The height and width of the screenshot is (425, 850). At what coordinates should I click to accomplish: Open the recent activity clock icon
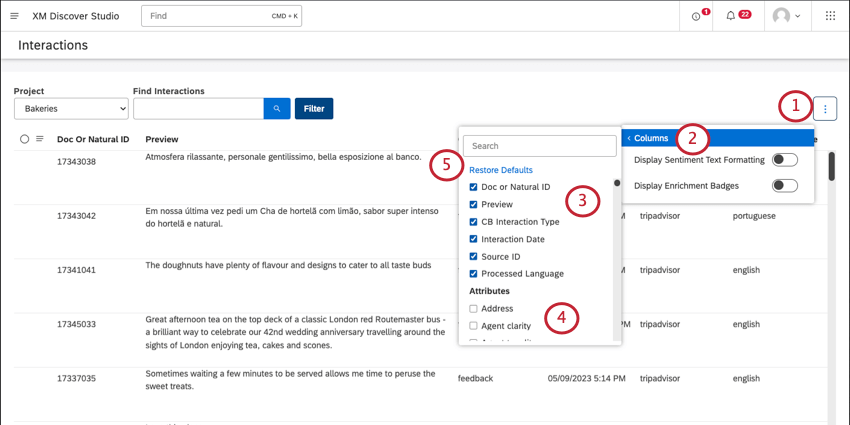pyautogui.click(x=696, y=16)
